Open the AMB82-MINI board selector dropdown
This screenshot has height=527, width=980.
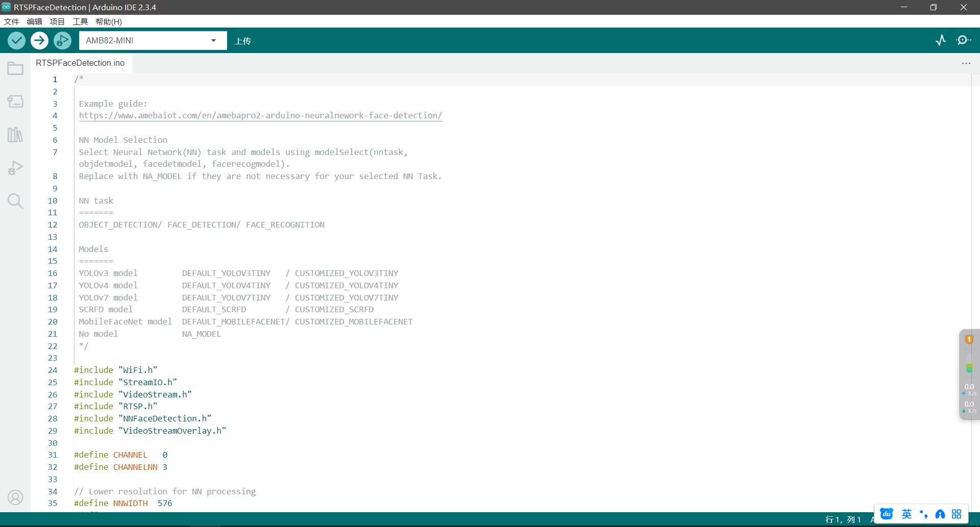coord(153,40)
